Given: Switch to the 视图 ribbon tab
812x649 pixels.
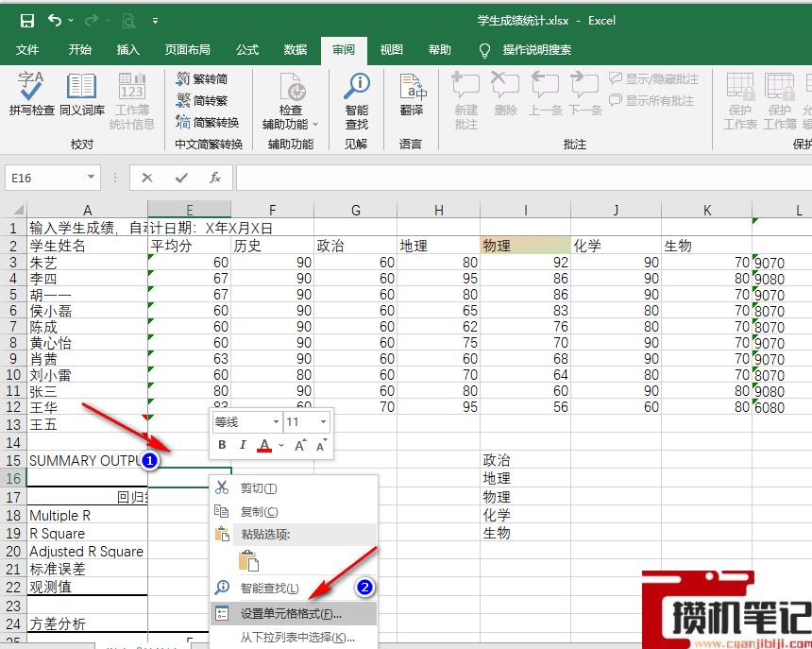Looking at the screenshot, I should pyautogui.click(x=391, y=50).
